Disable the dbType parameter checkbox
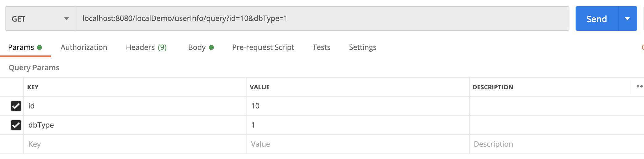 coord(16,125)
